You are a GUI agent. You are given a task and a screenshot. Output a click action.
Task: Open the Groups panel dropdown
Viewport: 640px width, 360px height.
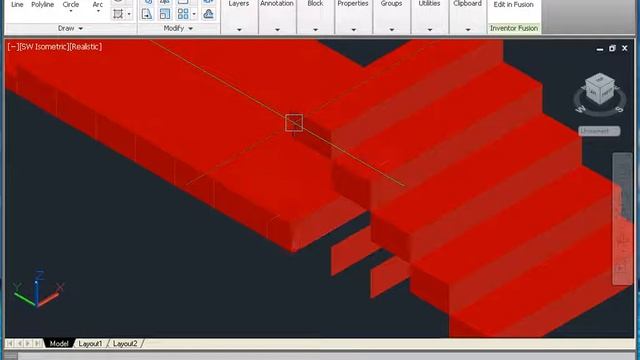tap(391, 29)
